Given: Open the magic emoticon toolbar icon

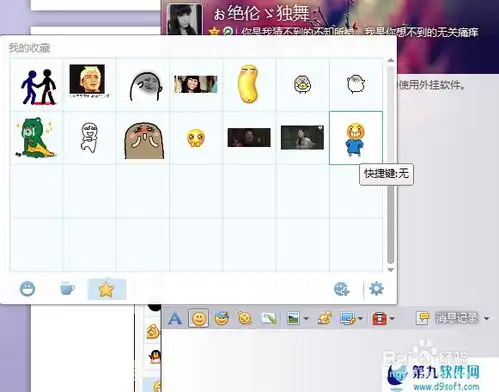Looking at the screenshot, I should click(222, 318).
